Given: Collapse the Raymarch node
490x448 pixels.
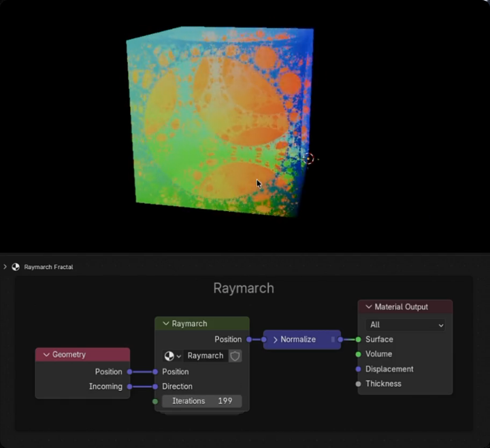Looking at the screenshot, I should (x=165, y=324).
